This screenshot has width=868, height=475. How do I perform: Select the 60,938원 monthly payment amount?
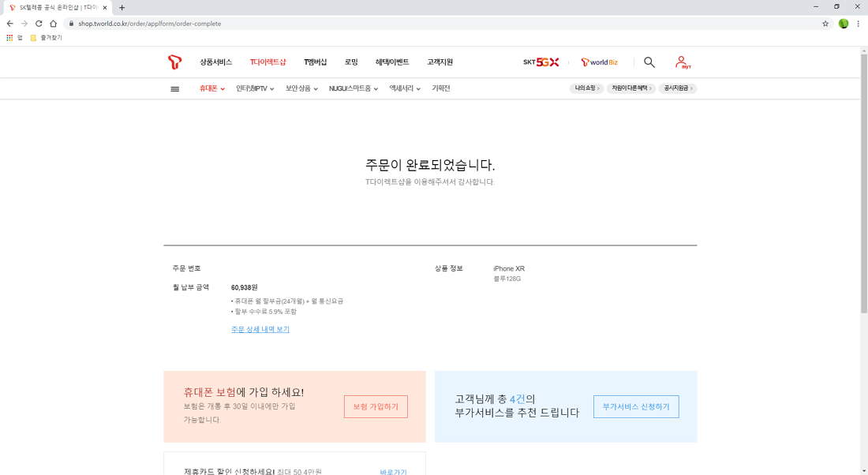pyautogui.click(x=244, y=288)
